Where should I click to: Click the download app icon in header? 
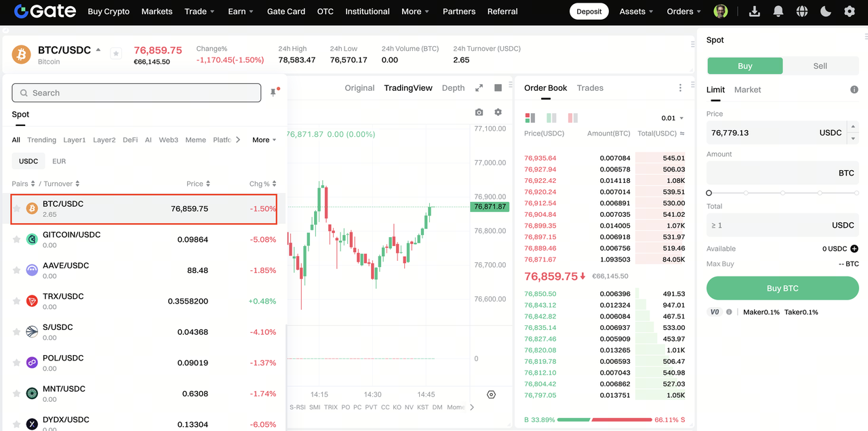754,12
